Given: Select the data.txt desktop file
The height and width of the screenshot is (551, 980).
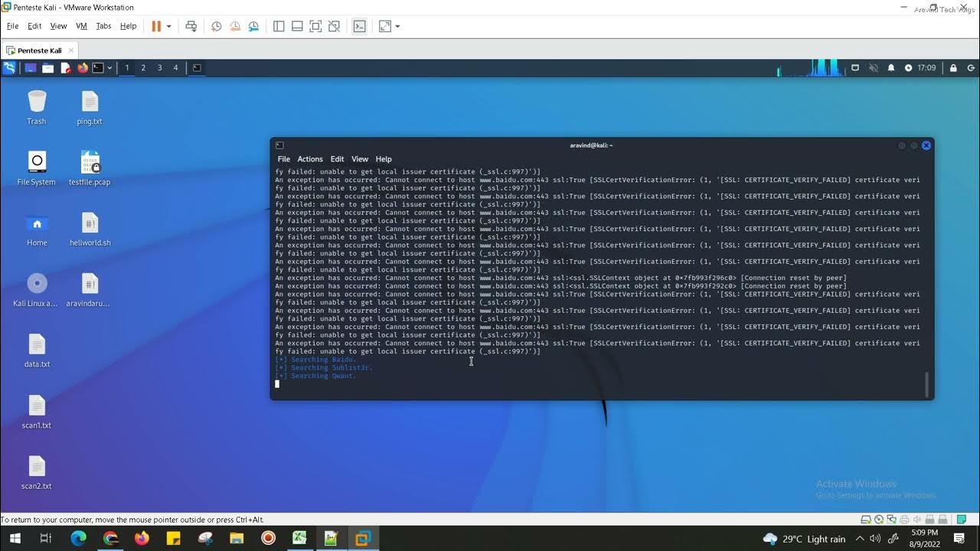Looking at the screenshot, I should click(37, 350).
